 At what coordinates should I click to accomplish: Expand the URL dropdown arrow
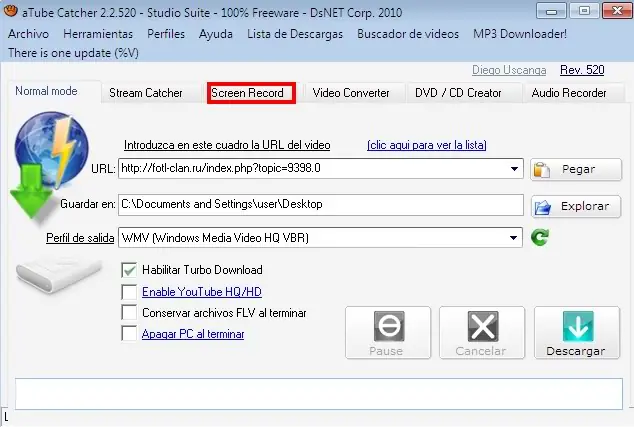514,169
